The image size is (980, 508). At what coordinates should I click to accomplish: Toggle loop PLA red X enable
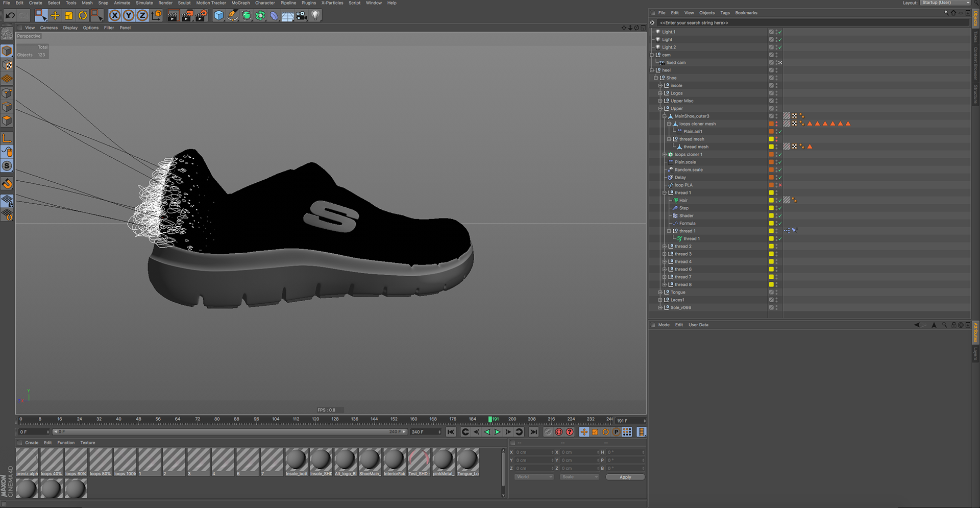pos(780,185)
